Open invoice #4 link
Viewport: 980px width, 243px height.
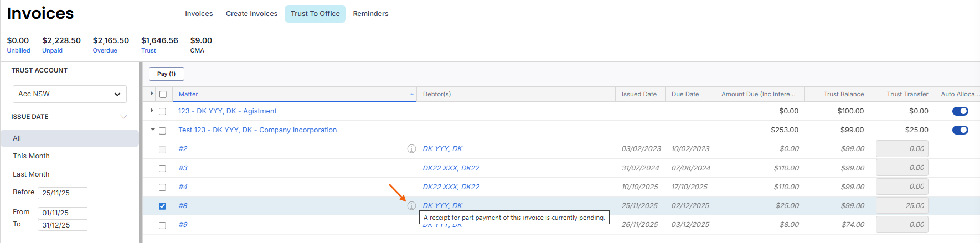point(183,187)
